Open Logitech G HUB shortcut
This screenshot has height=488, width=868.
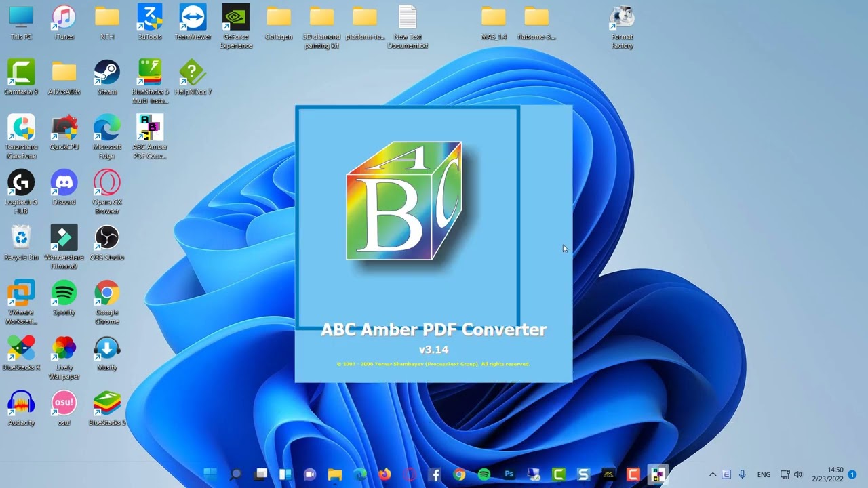21,192
